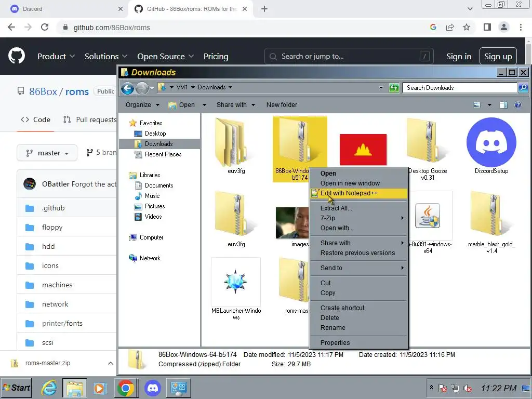Viewport: 532px width, 399px height.
Task: Click the Explorer back arrow button
Action: click(x=127, y=88)
